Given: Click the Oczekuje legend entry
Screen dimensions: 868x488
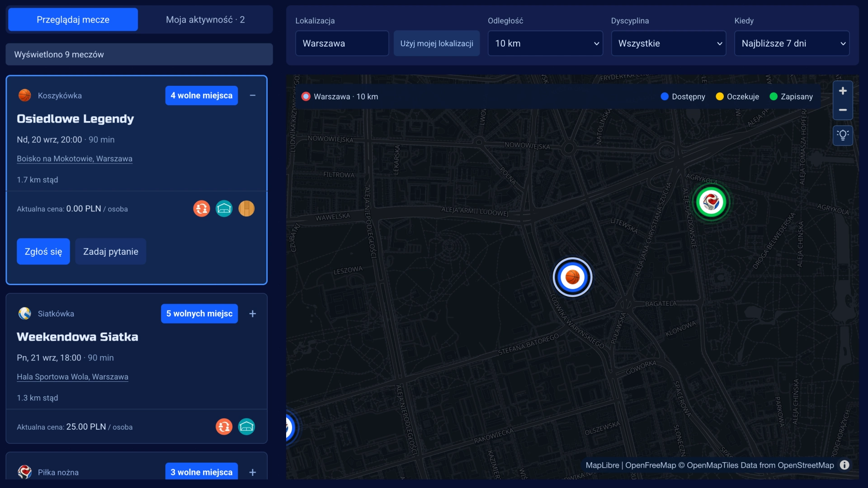Looking at the screenshot, I should point(737,96).
